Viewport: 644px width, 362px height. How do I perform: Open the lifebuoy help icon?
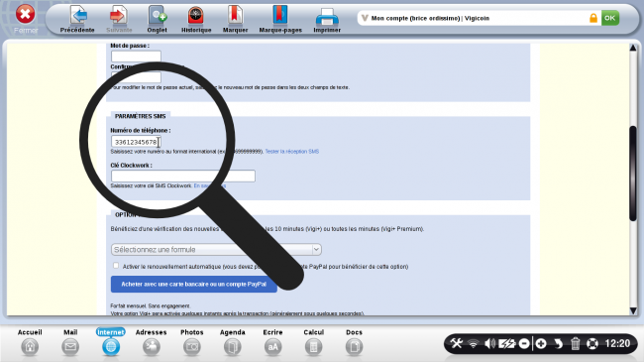click(x=592, y=343)
